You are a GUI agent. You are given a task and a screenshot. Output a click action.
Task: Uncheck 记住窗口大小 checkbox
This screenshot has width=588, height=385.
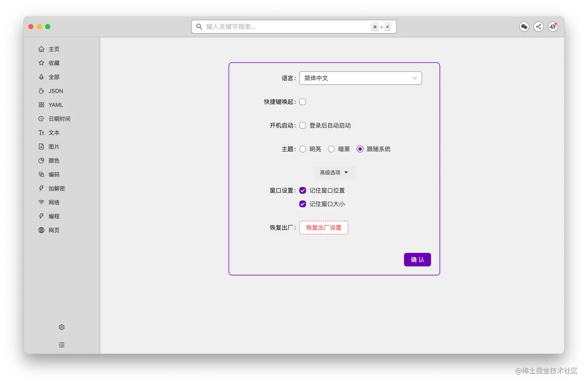[x=303, y=204]
